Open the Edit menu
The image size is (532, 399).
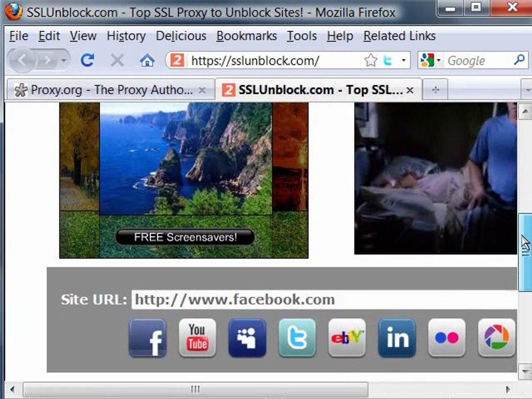point(49,36)
